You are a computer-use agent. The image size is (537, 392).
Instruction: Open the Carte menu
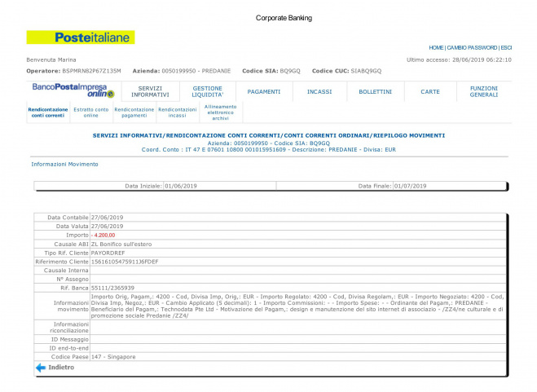(x=430, y=91)
